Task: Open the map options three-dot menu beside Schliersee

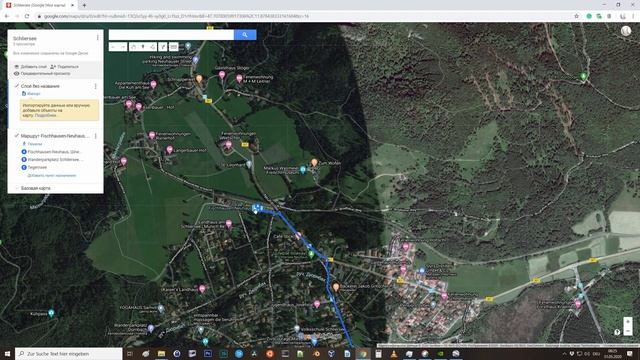Action: point(98,38)
